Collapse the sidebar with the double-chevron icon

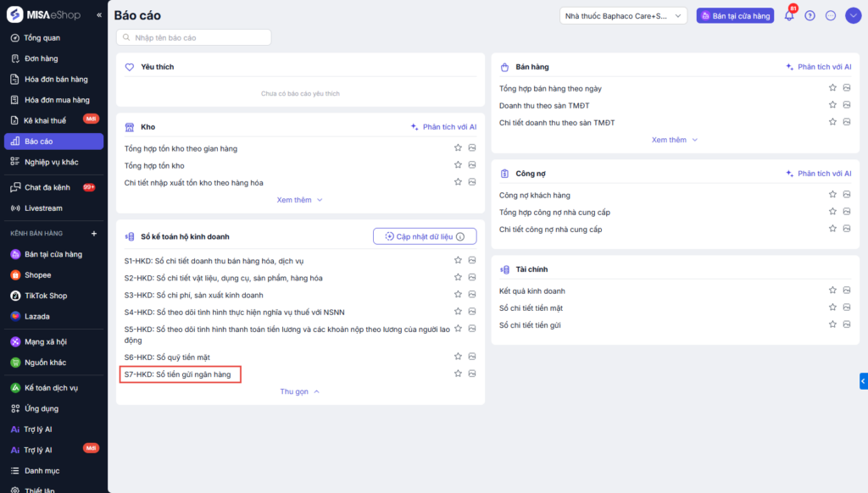point(99,15)
